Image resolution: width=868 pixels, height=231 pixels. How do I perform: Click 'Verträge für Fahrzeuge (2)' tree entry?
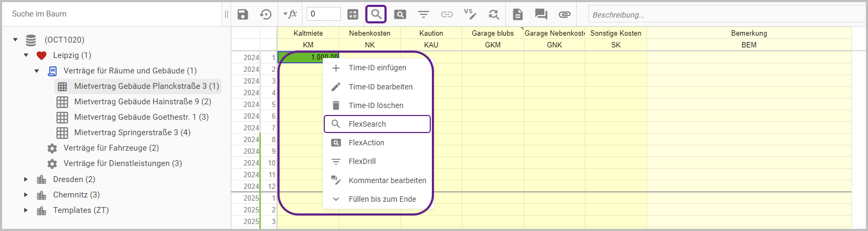[111, 148]
